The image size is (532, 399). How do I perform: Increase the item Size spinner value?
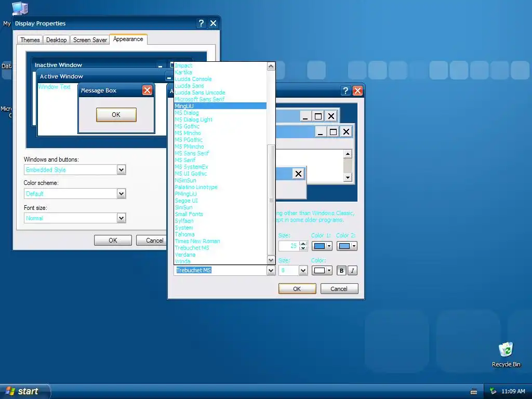coord(303,244)
